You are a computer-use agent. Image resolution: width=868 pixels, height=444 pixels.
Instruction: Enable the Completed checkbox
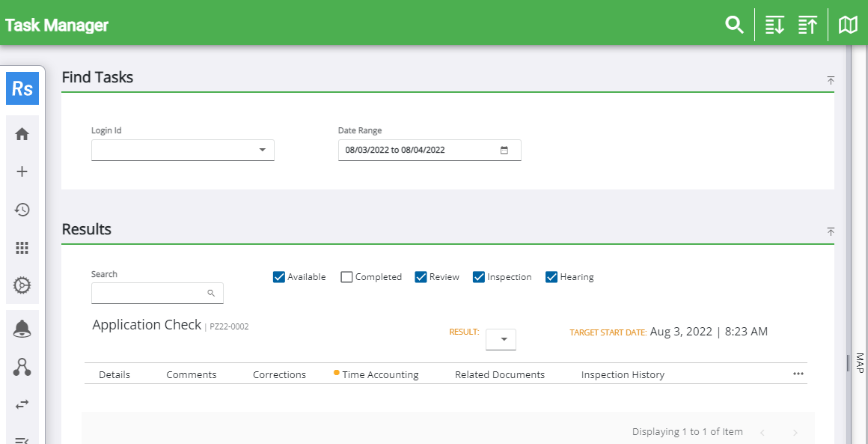[346, 277]
